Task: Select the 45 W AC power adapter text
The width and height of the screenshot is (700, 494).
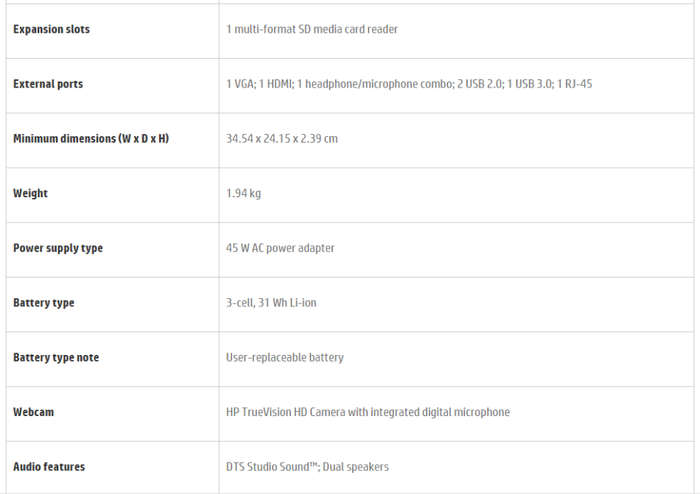Action: [x=280, y=248]
